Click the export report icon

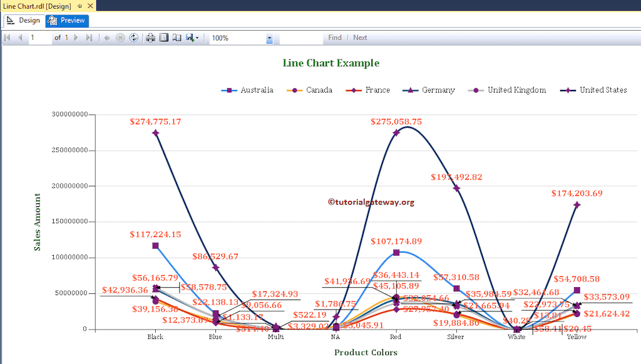pyautogui.click(x=190, y=38)
